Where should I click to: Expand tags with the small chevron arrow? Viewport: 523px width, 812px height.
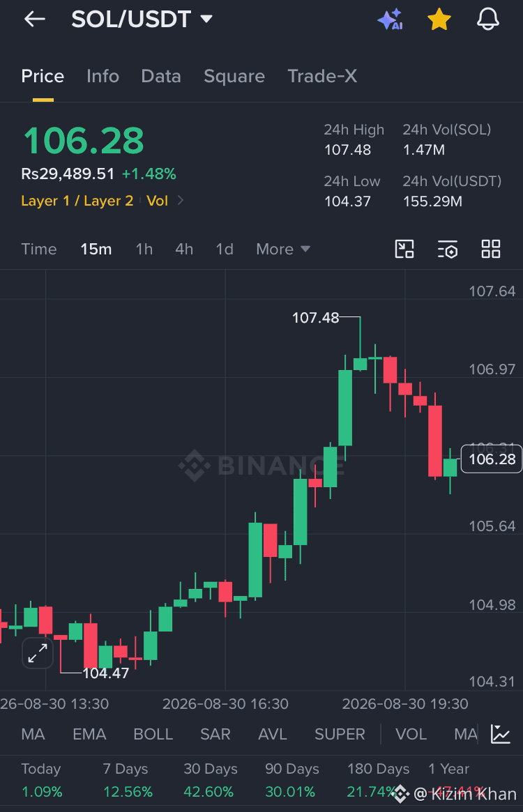tap(181, 200)
